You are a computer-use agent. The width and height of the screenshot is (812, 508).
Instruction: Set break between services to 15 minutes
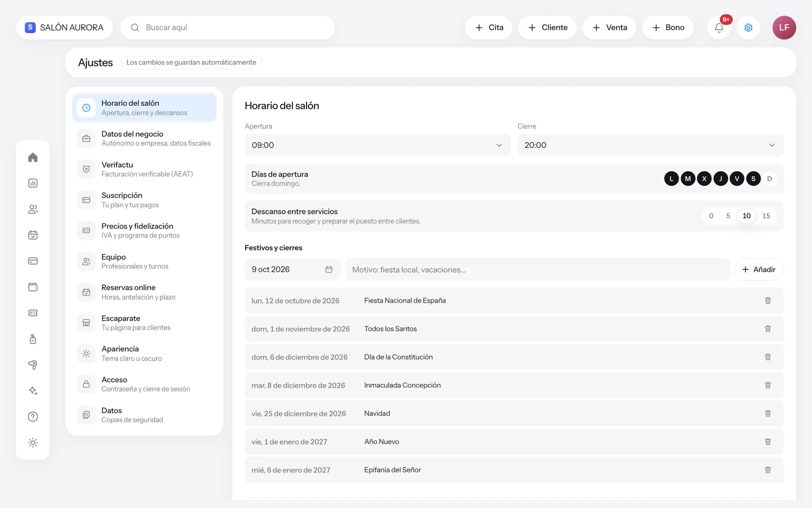pos(766,216)
